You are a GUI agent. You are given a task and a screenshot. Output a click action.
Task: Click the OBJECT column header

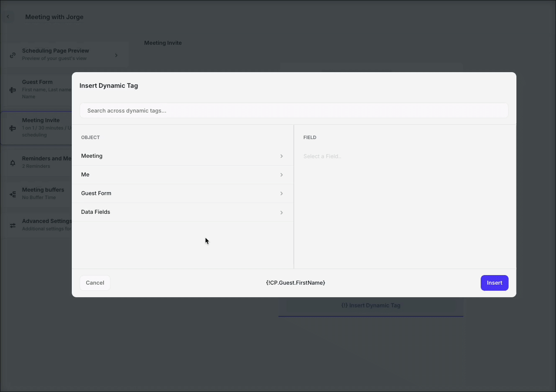[x=90, y=137]
